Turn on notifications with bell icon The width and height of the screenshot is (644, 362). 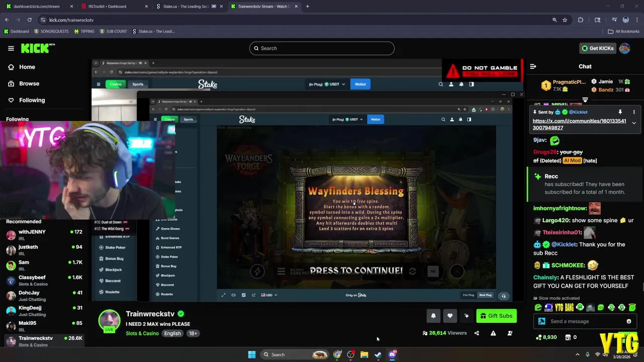point(433,316)
